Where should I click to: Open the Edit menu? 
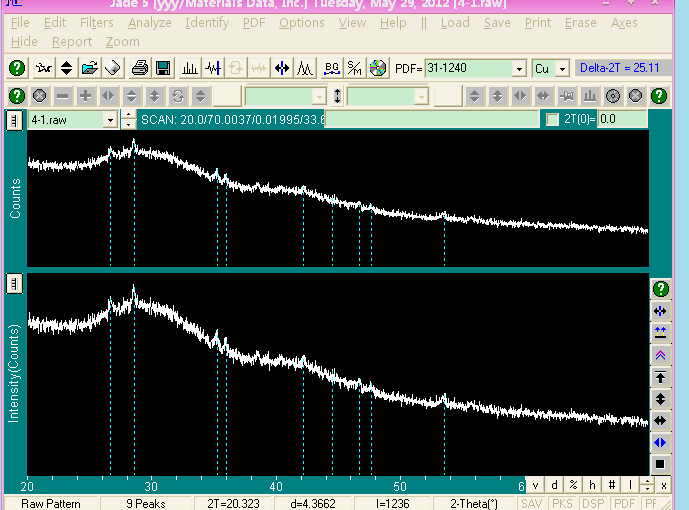(55, 23)
